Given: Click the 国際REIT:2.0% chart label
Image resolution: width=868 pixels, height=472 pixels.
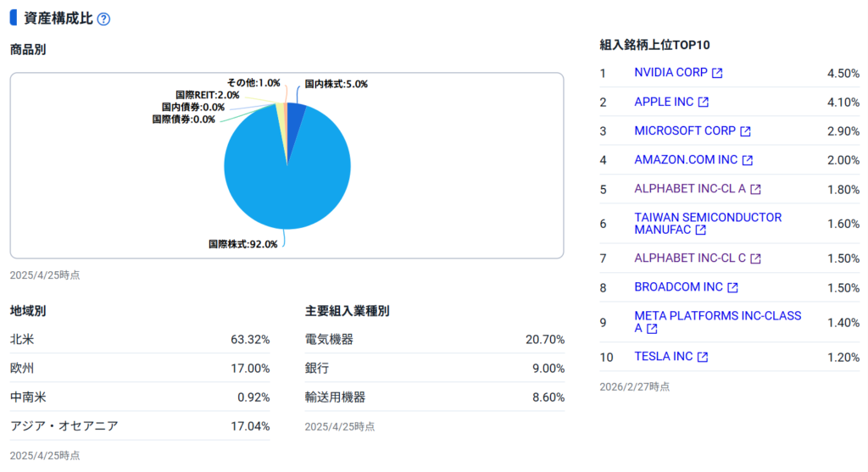Looking at the screenshot, I should 207,96.
